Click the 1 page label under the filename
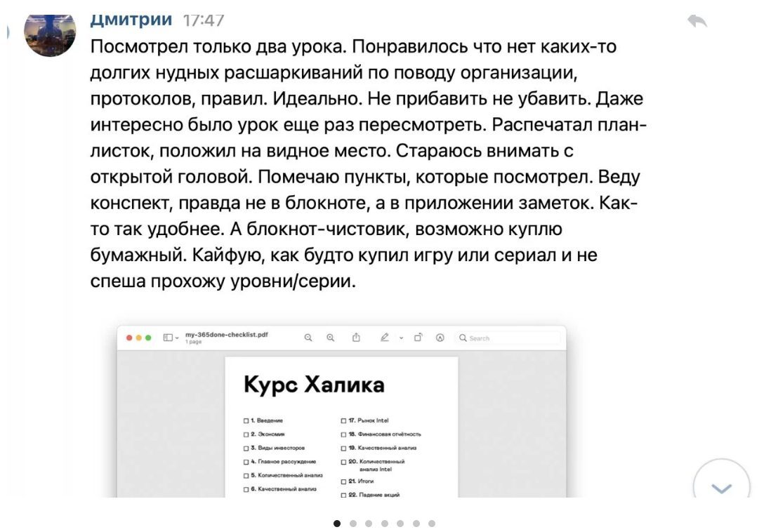Viewport: 778px width, 532px height. 194,342
